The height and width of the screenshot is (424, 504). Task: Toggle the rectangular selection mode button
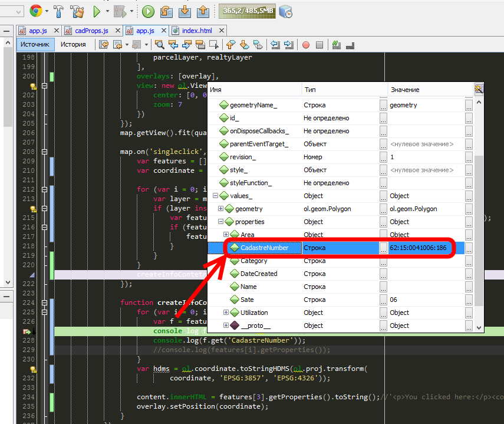[213, 44]
